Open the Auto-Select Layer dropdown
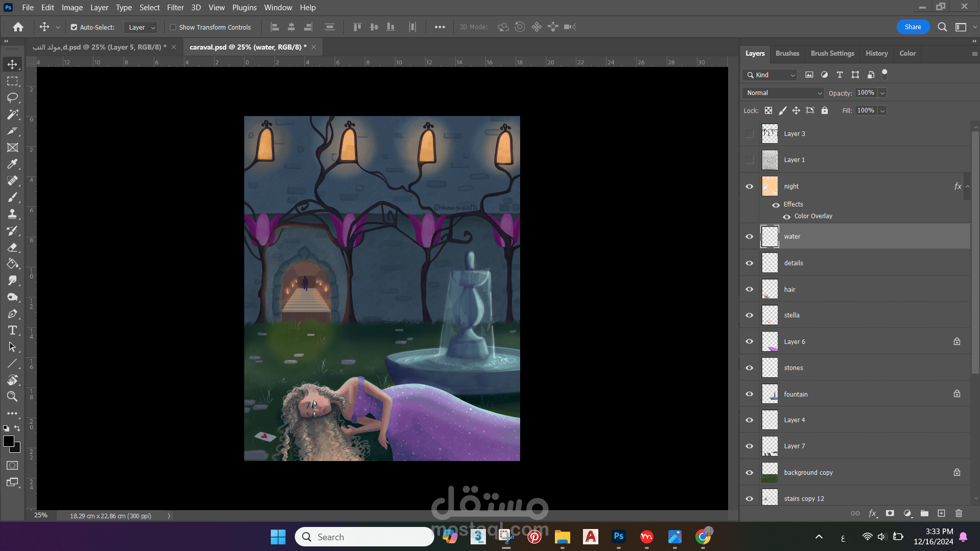Image resolution: width=980 pixels, height=551 pixels. (141, 28)
